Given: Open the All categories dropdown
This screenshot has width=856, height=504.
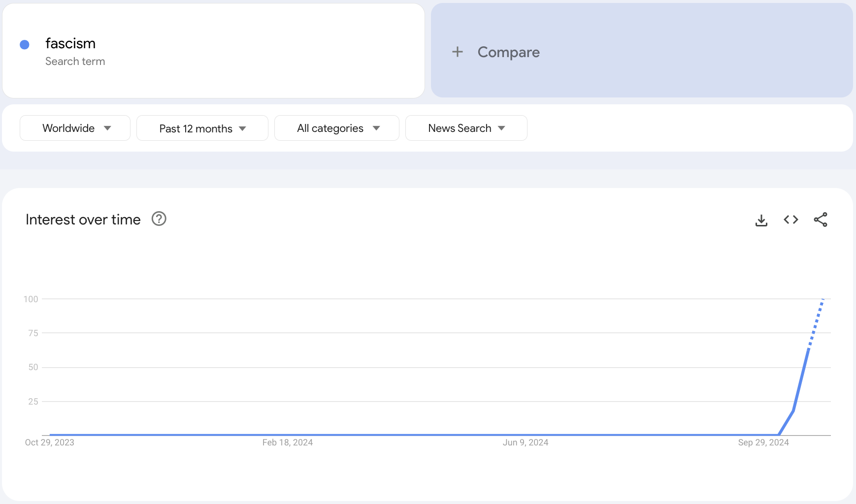Looking at the screenshot, I should (337, 128).
